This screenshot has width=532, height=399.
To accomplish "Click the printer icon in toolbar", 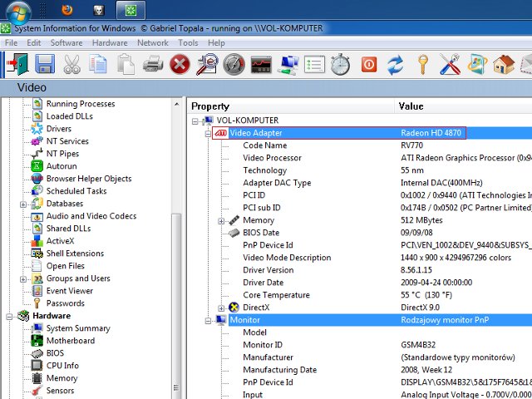I will tap(153, 64).
